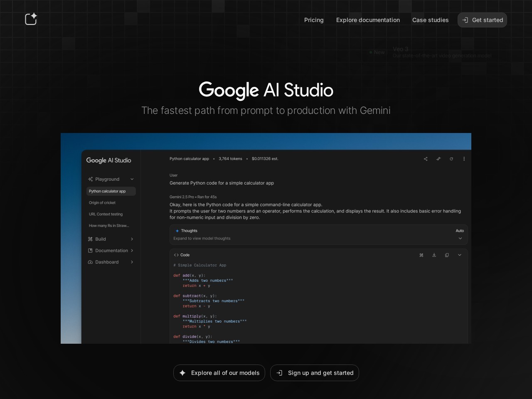The image size is (532, 399).
Task: Collapse the Code block chevron
Action: [x=460, y=255]
